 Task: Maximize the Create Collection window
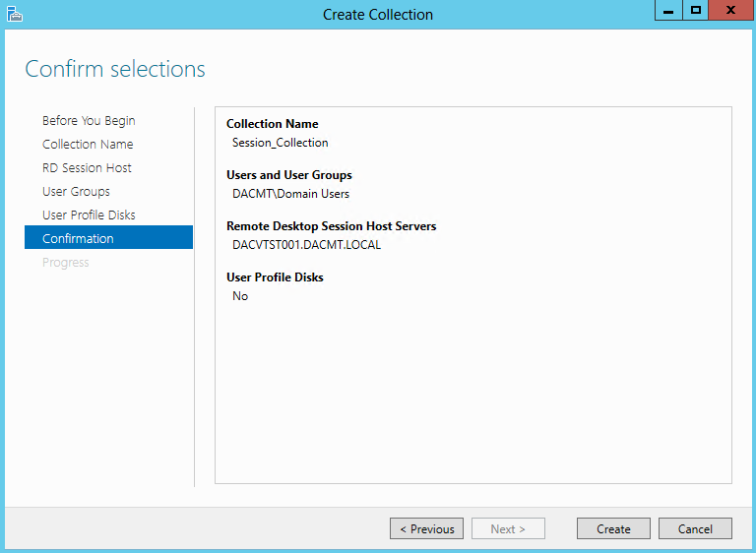(x=695, y=11)
